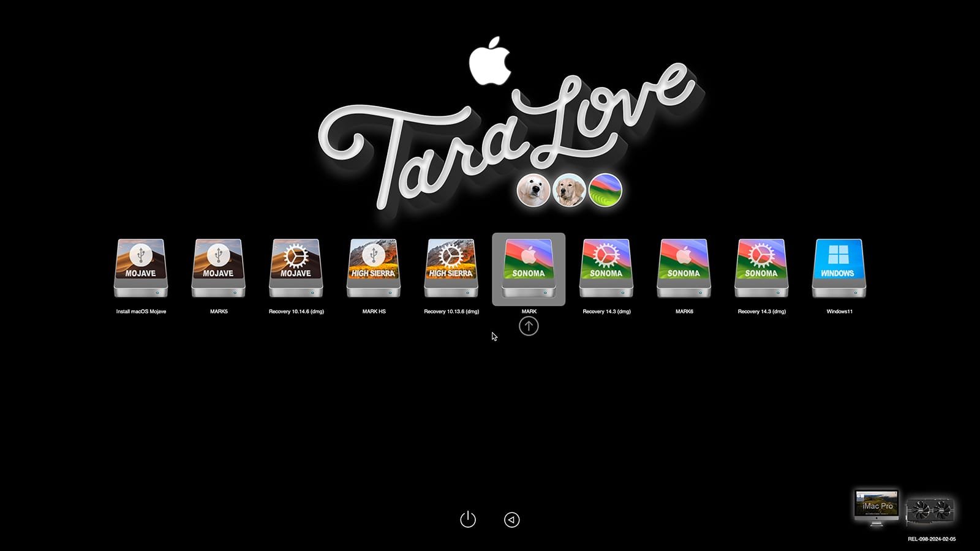Click the "MARK HS" label text
The image size is (980, 551).
374,312
